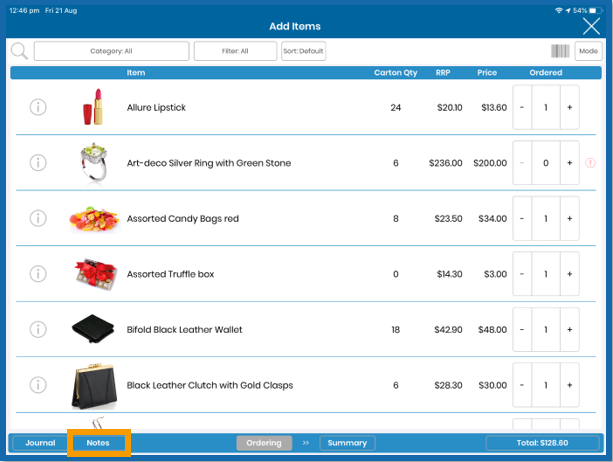613x462 pixels.
Task: Tap the black clutch product image
Action: pos(94,386)
